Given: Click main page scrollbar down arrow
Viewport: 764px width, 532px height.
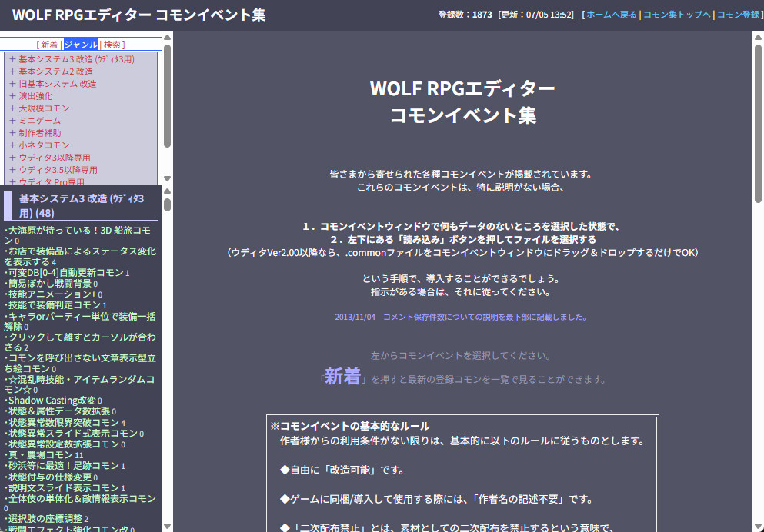Looking at the screenshot, I should click(758, 526).
